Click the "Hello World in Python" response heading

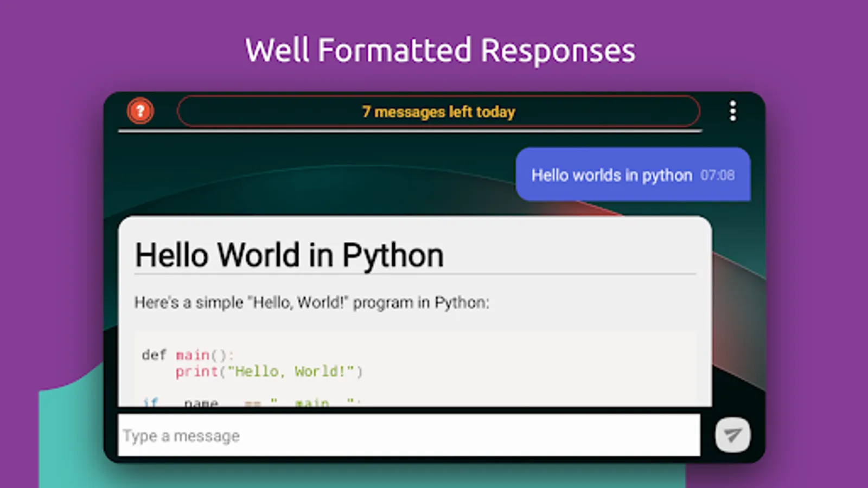coord(289,255)
